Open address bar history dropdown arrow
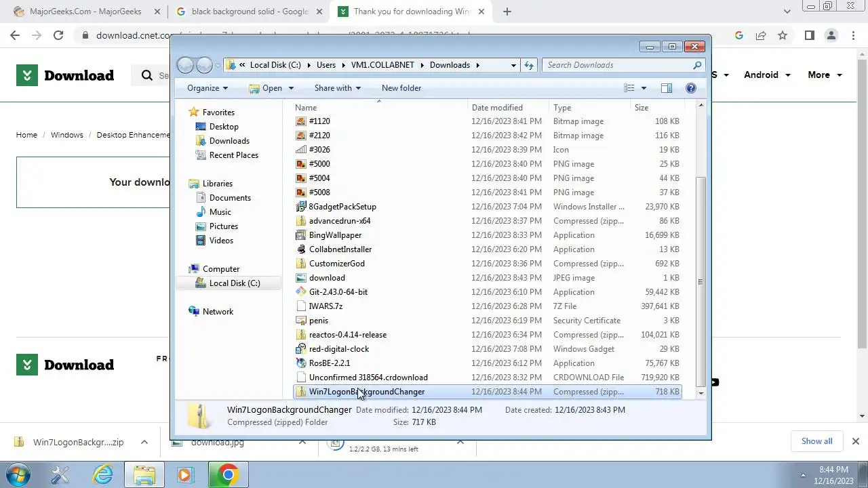Screen dimensions: 868x488 click(x=513, y=65)
